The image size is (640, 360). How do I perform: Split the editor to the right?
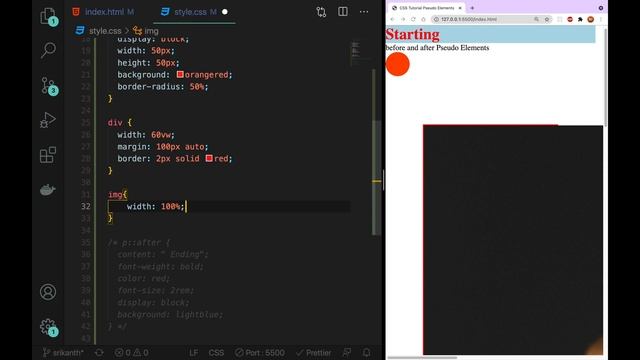343,11
